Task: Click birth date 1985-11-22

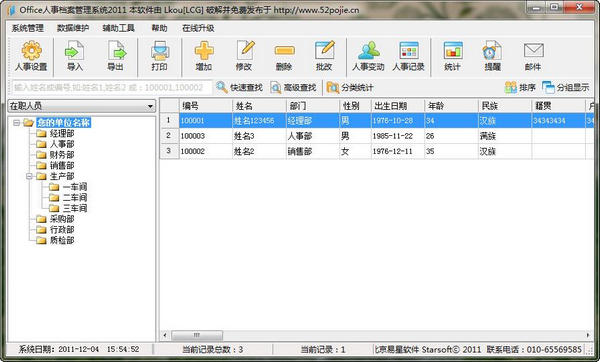Action: pyautogui.click(x=398, y=136)
